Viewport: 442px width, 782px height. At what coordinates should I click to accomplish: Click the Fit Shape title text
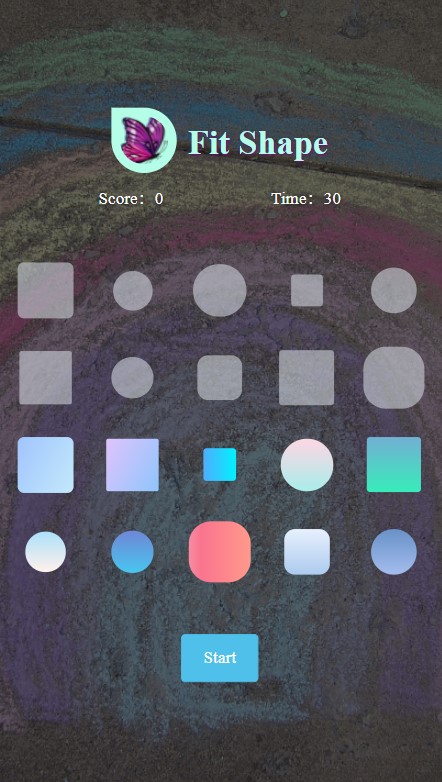point(258,143)
